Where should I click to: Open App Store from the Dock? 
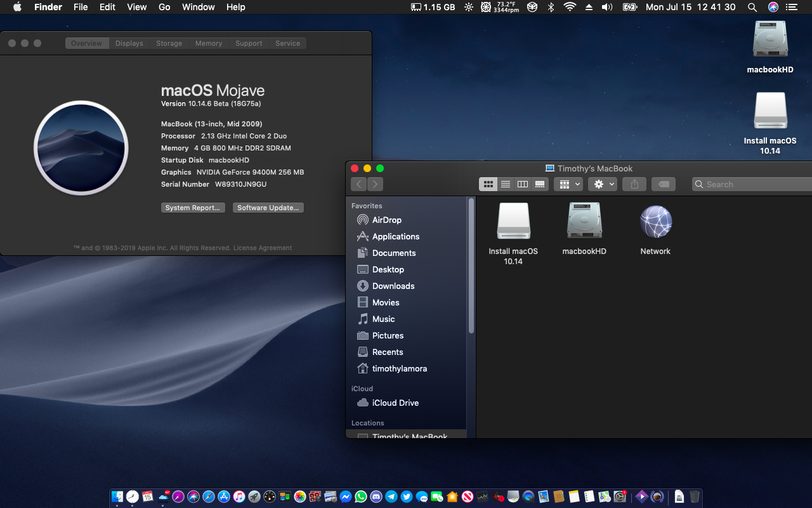click(223, 497)
